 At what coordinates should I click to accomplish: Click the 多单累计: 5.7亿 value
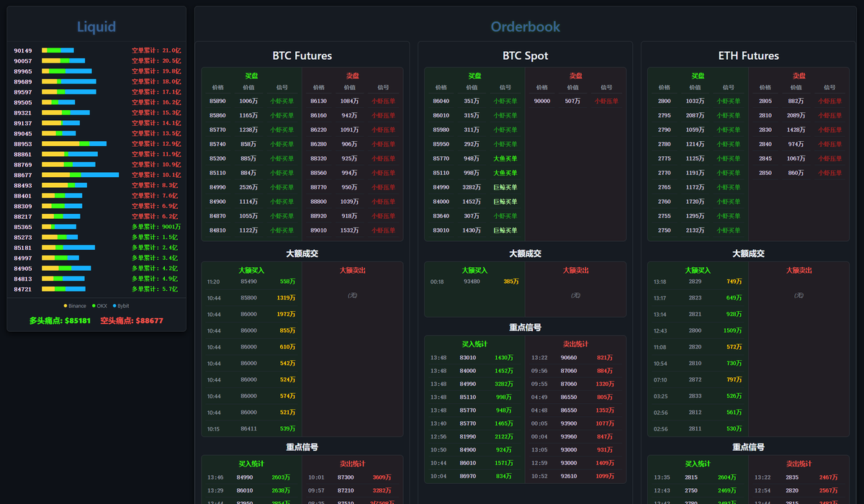click(x=155, y=289)
